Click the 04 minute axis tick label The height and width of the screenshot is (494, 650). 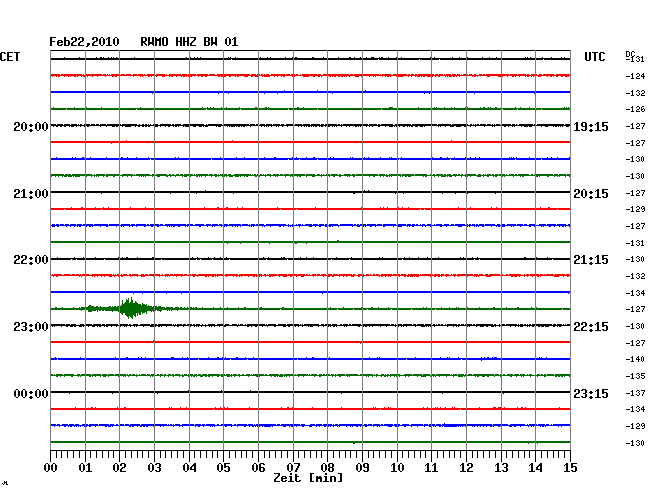(x=189, y=467)
